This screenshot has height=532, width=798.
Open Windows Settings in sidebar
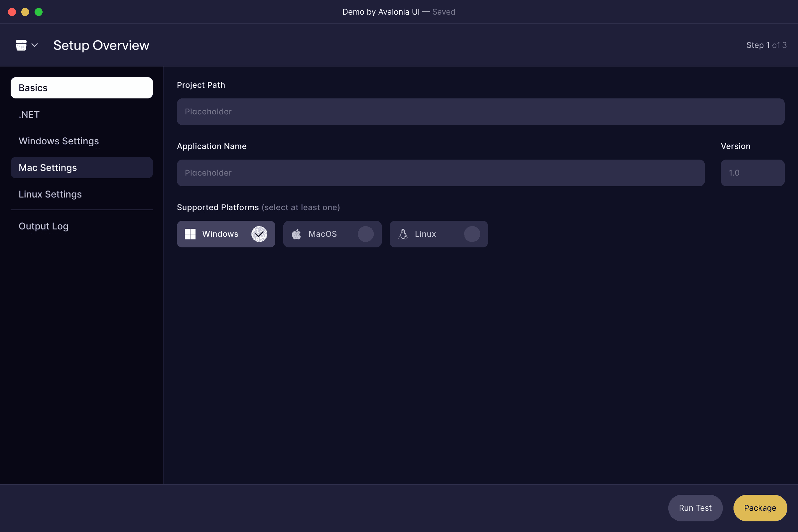[x=81, y=141]
